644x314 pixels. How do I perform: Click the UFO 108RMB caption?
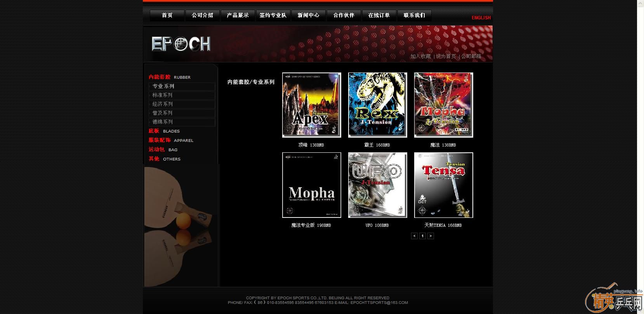pos(377,225)
